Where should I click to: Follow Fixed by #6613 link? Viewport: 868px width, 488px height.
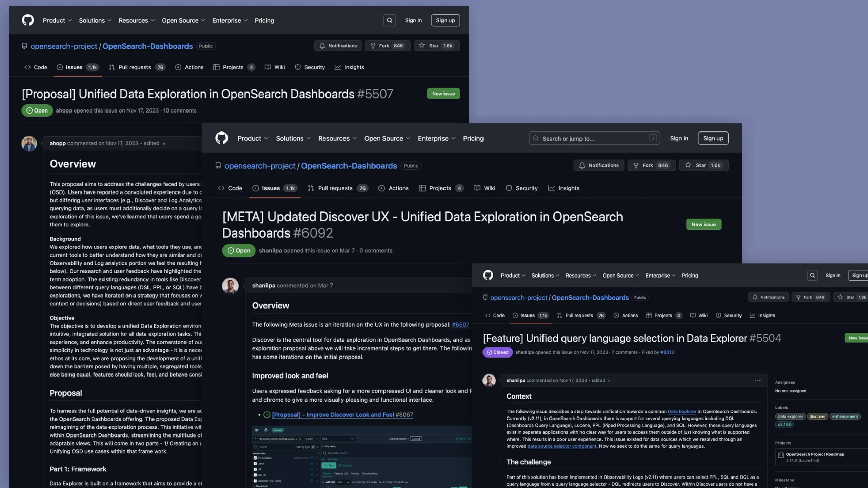pyautogui.click(x=667, y=352)
